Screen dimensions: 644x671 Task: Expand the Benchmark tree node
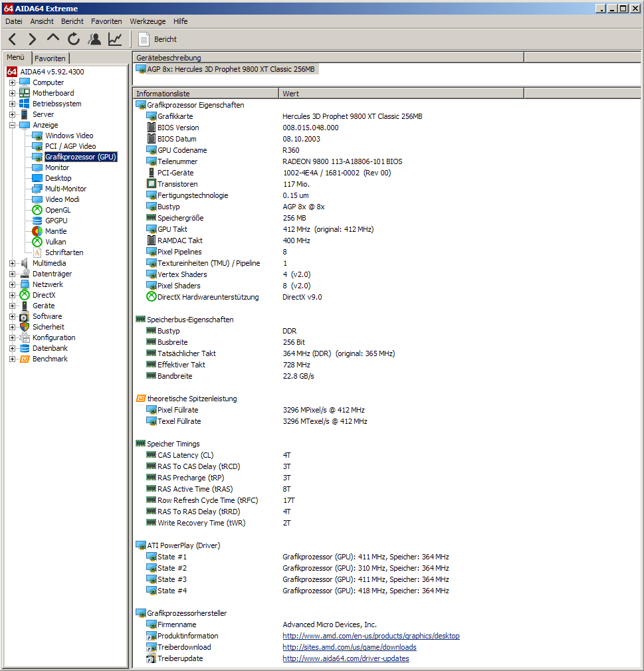pyautogui.click(x=12, y=359)
